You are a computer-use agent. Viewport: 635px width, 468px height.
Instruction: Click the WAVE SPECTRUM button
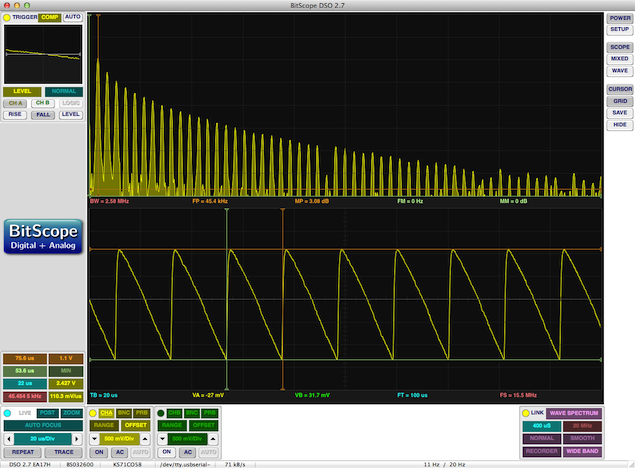click(573, 412)
